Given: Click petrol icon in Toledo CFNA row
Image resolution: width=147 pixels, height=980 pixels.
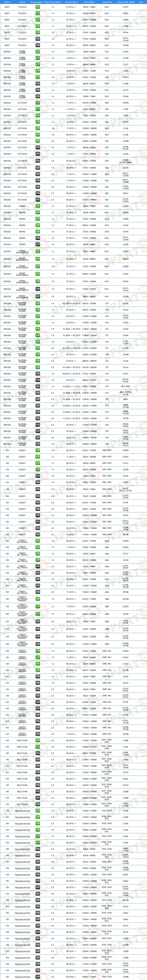Looking at the screenshot, I should pos(38,32).
